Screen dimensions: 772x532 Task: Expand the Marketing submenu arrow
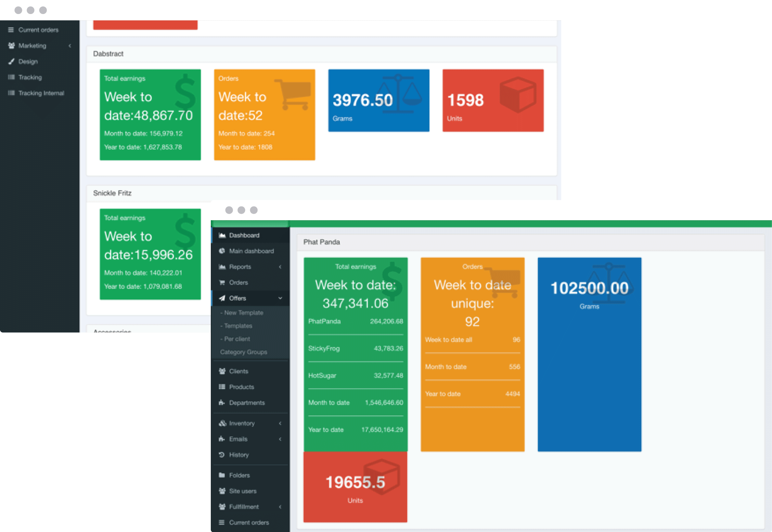(70, 46)
